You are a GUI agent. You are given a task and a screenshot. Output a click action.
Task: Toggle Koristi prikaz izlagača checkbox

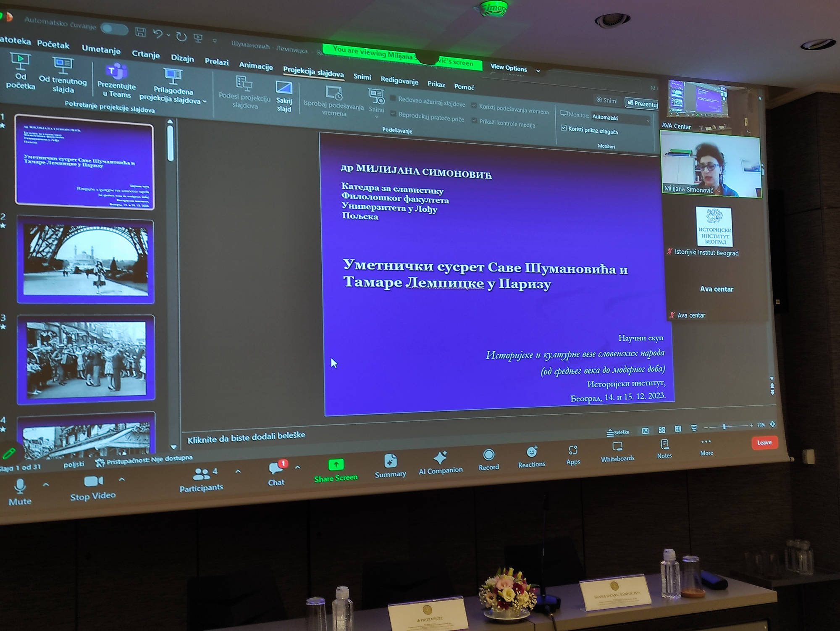[x=564, y=128]
